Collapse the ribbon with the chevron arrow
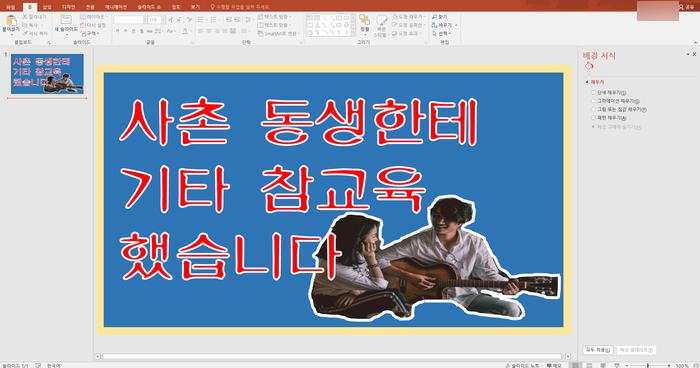Image resolution: width=700 pixels, height=368 pixels. [695, 42]
